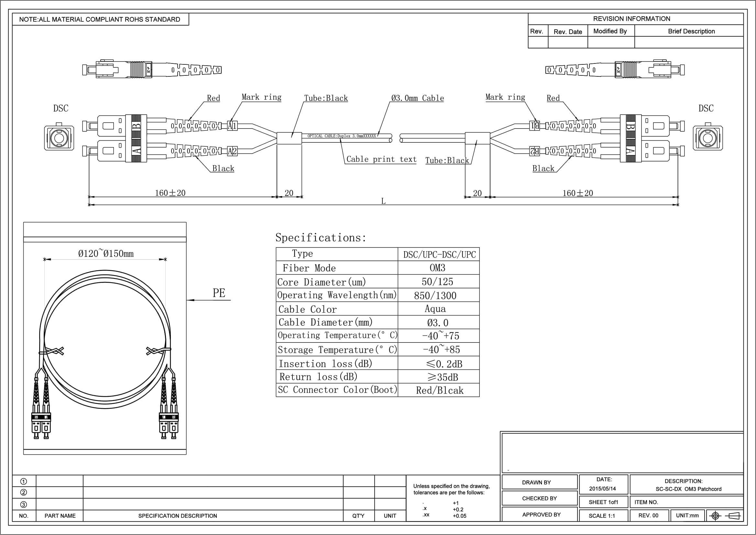Click the 50/125 core diameter value
The width and height of the screenshot is (756, 535).
437,282
